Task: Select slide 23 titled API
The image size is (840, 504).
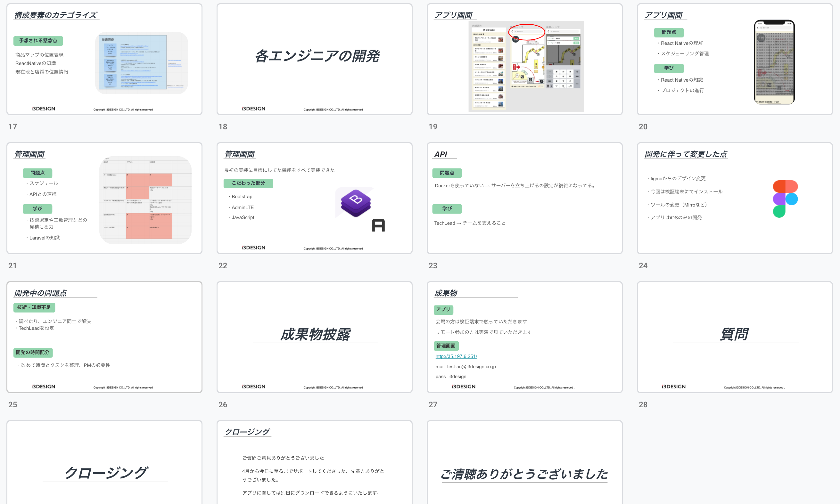Action: pos(524,198)
